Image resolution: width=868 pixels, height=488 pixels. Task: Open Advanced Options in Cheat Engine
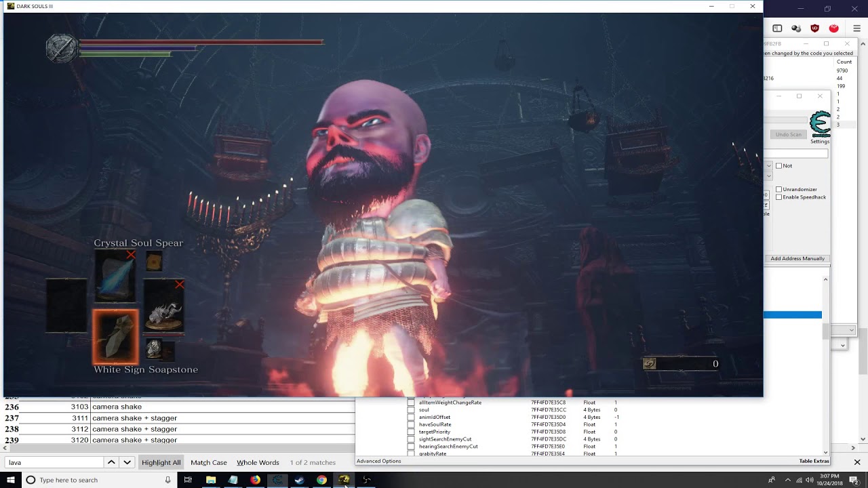(378, 461)
